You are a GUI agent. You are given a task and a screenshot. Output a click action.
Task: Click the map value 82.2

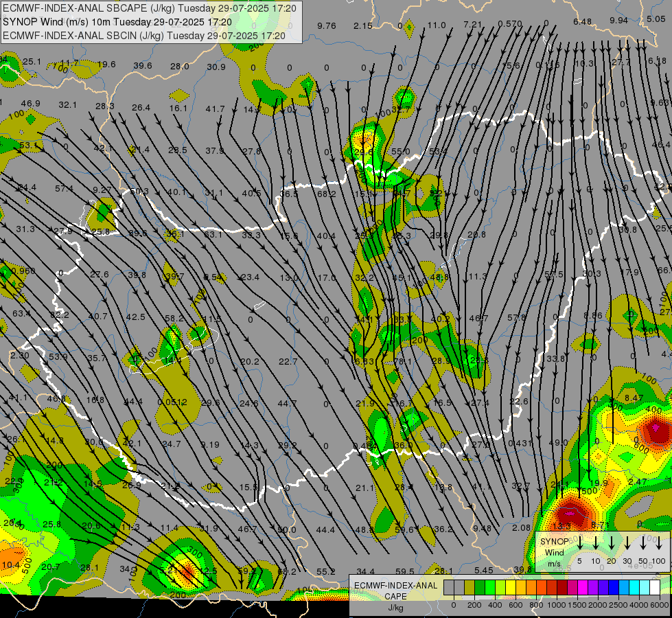point(60,314)
